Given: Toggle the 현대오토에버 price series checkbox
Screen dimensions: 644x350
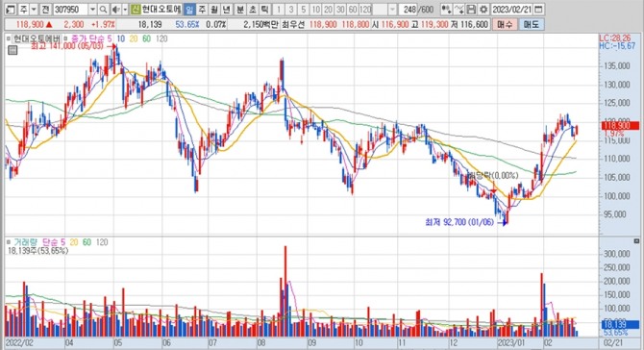Looking at the screenshot, I should (9, 39).
